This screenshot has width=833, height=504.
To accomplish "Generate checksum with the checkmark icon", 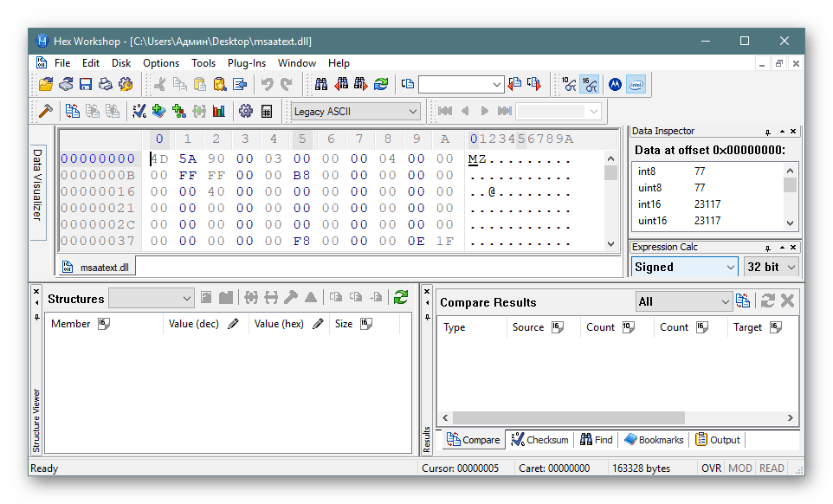I will pos(139,111).
